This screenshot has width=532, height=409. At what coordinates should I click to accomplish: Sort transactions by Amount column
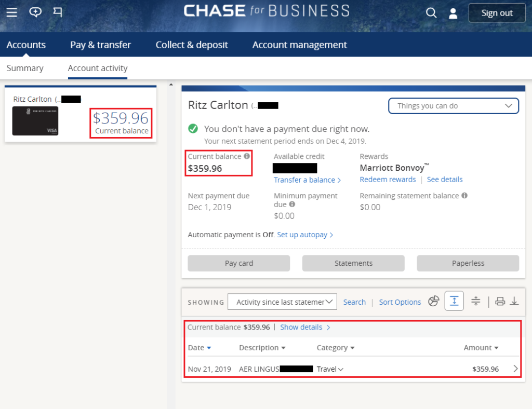click(x=481, y=348)
